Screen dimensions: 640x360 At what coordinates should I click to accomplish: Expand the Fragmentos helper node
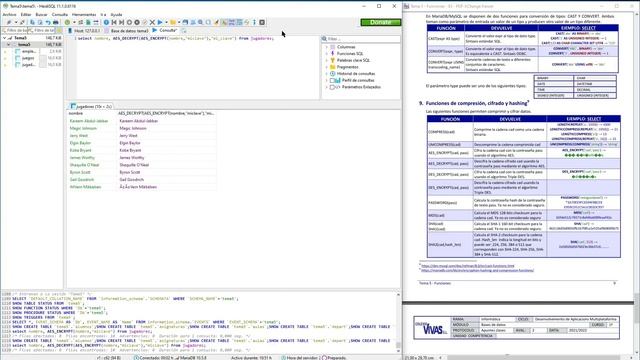(327, 67)
